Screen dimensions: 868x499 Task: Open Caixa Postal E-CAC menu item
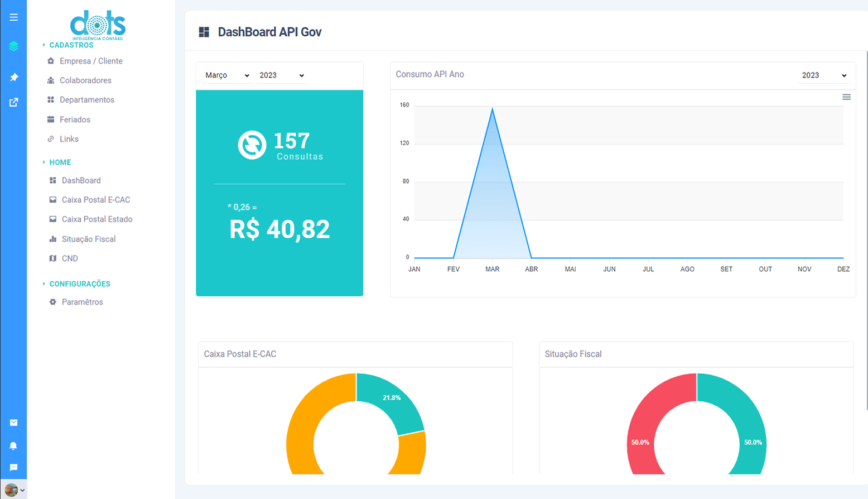95,200
